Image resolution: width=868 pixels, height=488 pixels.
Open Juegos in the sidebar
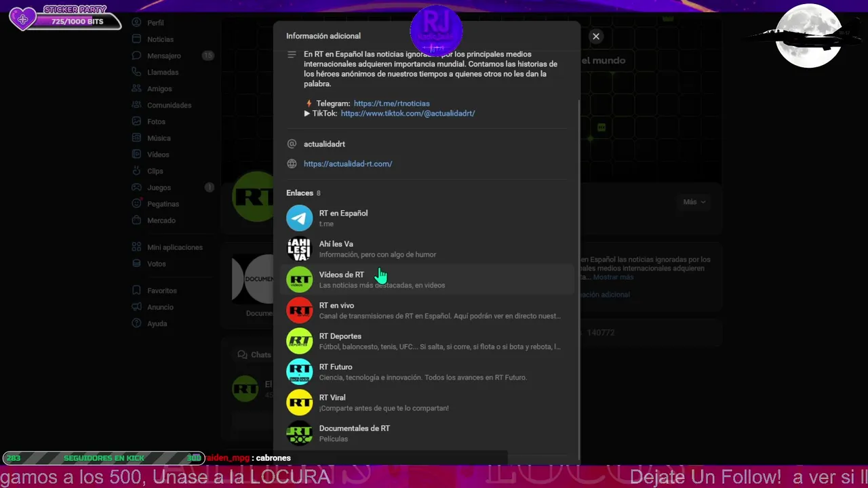click(159, 188)
